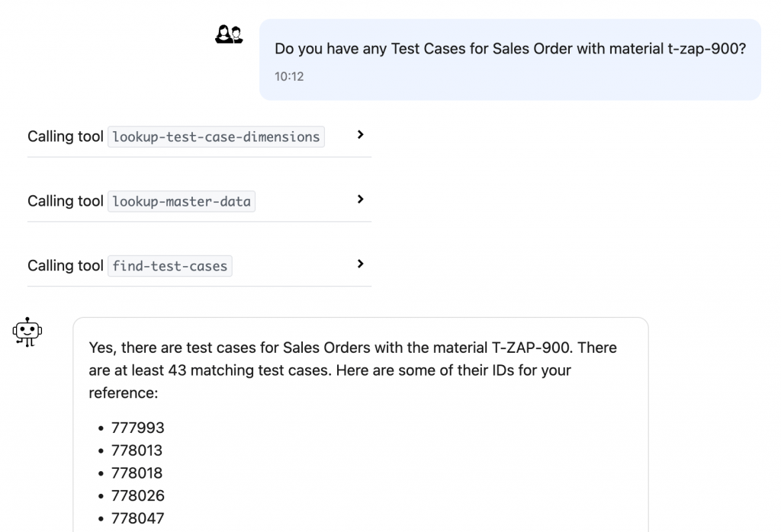
Task: Click "Calling tool" text beside lookup-master-data
Action: pos(66,201)
